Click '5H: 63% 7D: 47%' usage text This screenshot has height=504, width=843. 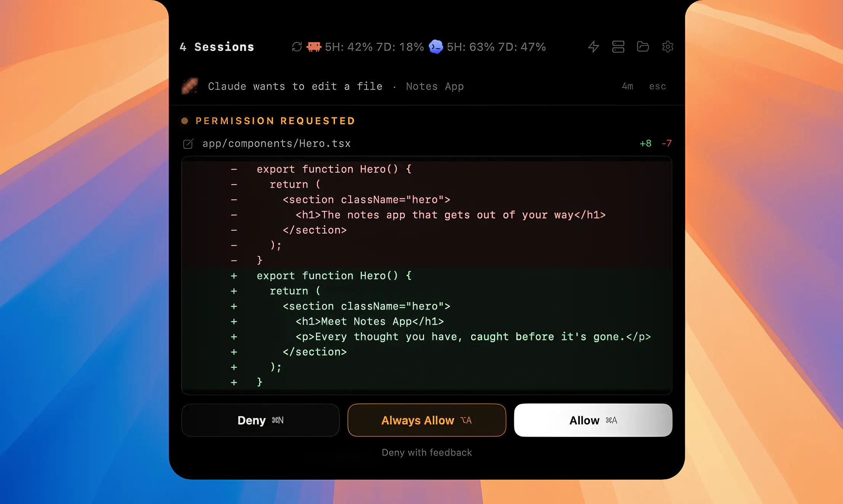coord(496,47)
